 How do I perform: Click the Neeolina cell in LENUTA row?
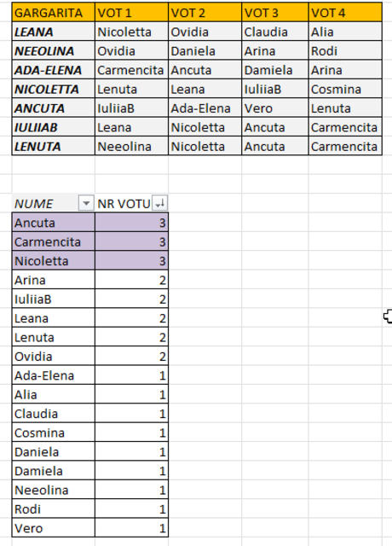pos(131,146)
